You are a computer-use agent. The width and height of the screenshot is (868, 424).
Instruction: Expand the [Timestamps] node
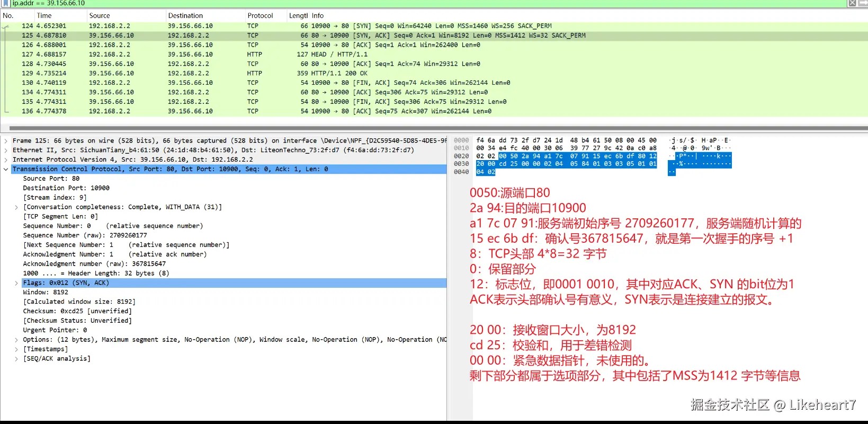pos(16,349)
